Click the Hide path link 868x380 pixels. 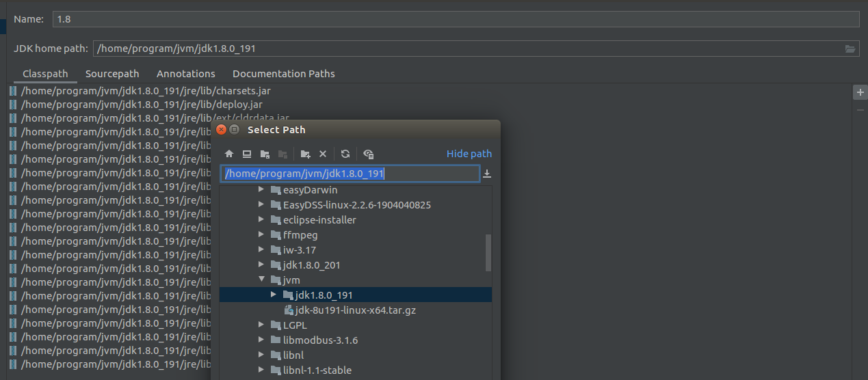469,154
